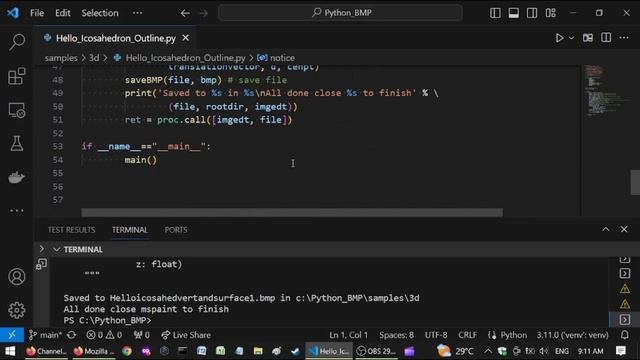Close the Hello_Icosahedron_Outline.py tab
The image size is (640, 360).
(185, 38)
